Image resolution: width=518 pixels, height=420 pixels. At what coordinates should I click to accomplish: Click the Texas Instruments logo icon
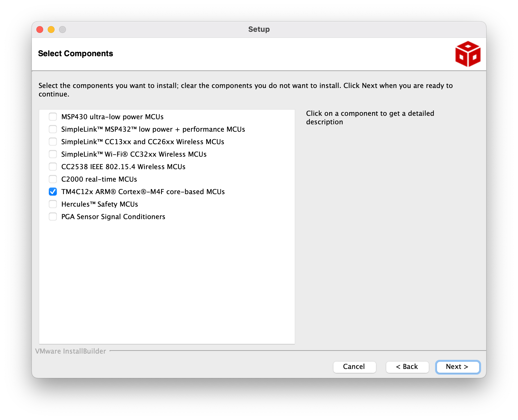click(467, 54)
